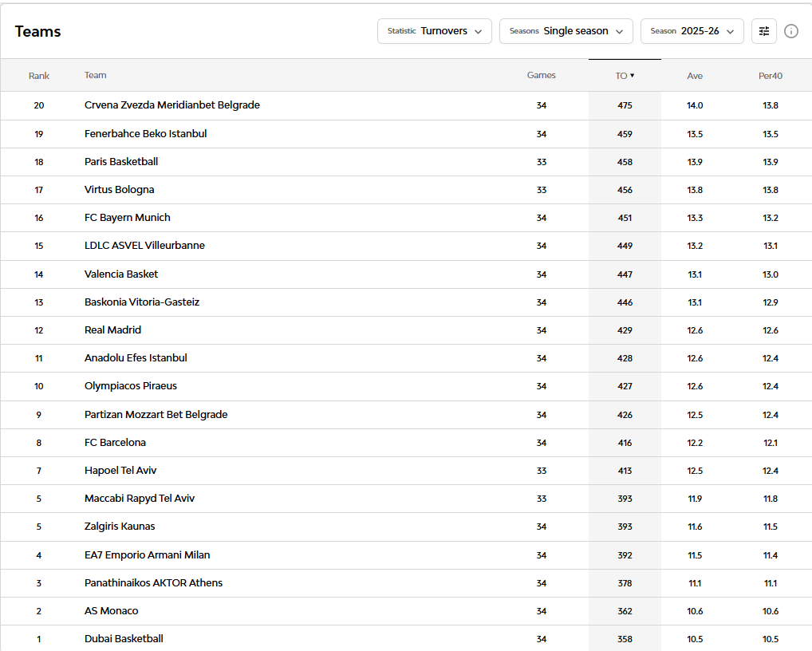Open Fenerbahce Beko Istanbul team link
Viewport: 812px width, 651px height.
tap(145, 133)
